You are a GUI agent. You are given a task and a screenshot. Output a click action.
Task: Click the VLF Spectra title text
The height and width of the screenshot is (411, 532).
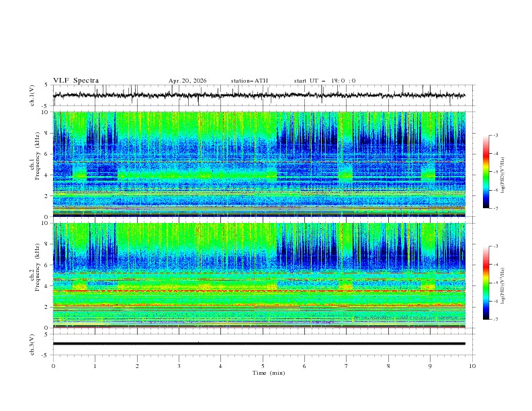(x=76, y=81)
